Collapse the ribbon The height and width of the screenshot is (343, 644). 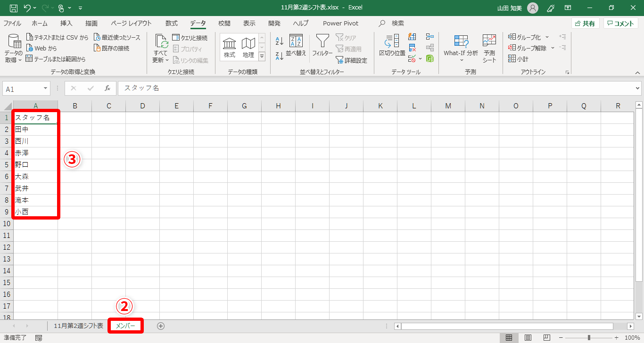637,72
